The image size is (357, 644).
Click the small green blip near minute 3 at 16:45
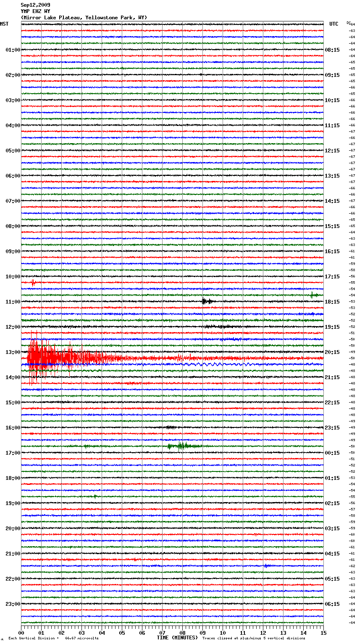[86, 446]
